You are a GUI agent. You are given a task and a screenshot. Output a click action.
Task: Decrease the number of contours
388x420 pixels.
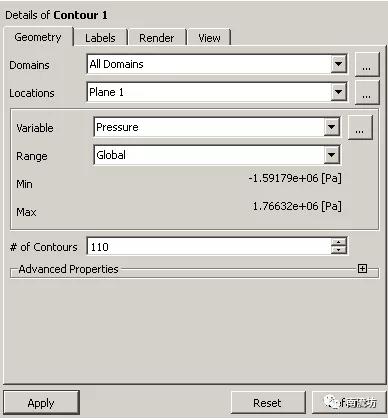tap(339, 250)
